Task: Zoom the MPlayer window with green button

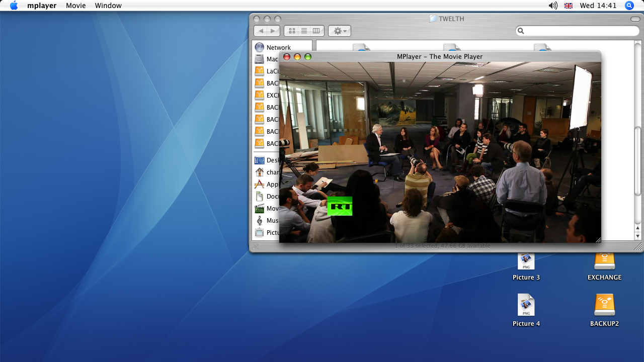Action: point(308,57)
